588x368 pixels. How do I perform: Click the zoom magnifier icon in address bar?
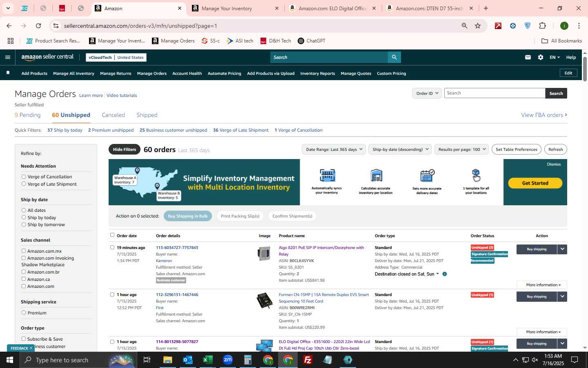pos(464,26)
